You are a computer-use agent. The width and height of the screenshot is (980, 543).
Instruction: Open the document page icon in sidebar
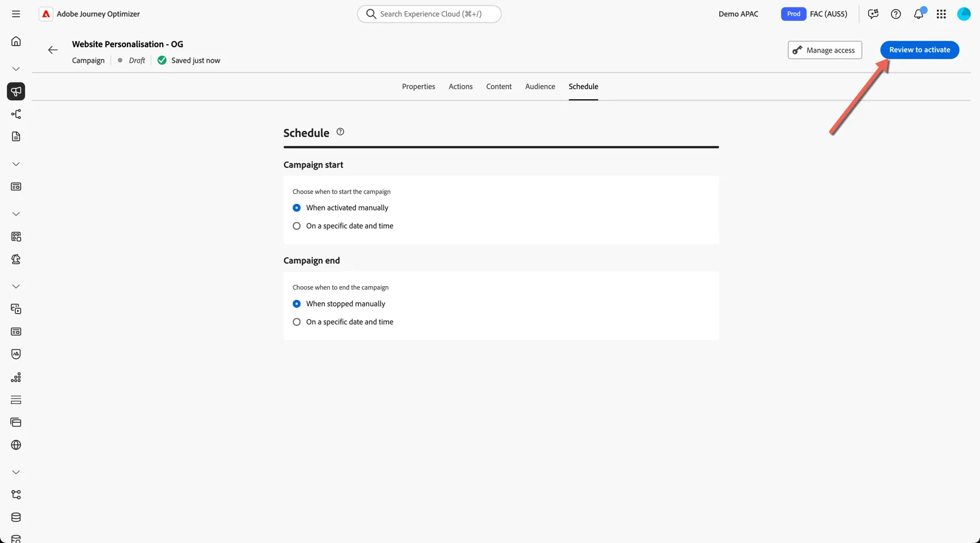point(16,137)
